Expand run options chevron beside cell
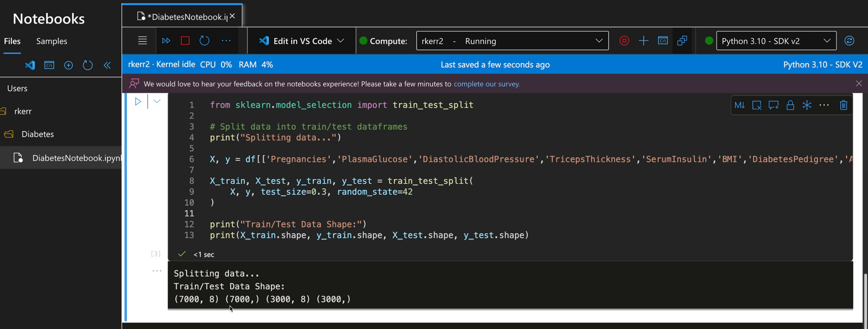This screenshot has height=329, width=868. pyautogui.click(x=157, y=101)
